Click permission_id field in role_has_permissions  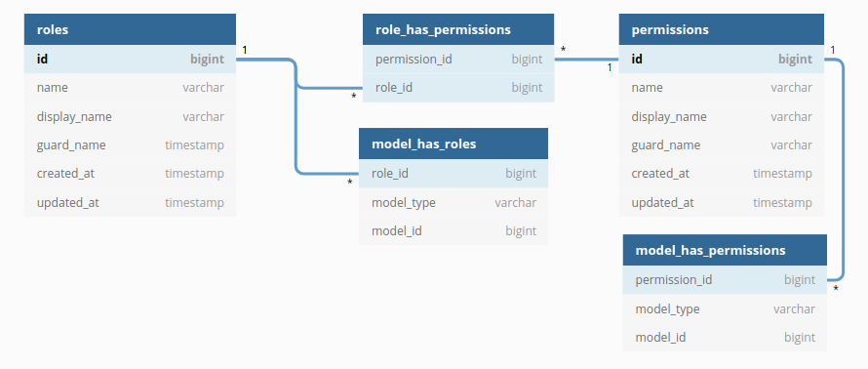click(x=458, y=60)
